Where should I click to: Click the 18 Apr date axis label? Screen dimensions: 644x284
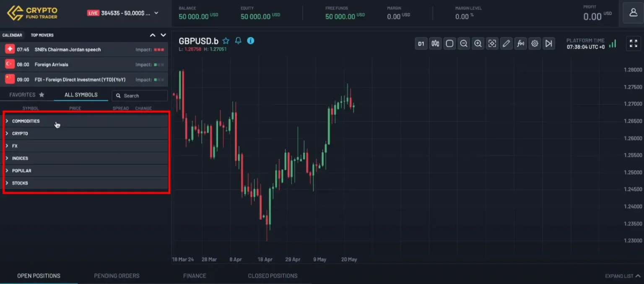tap(265, 260)
